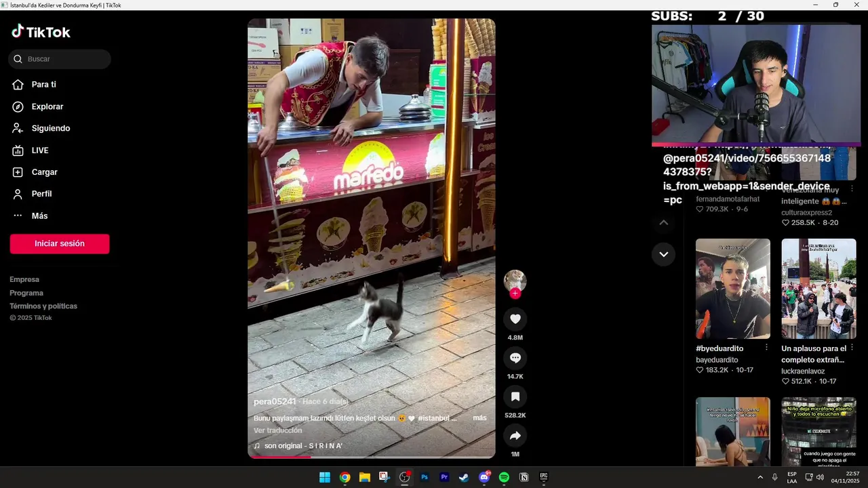
Task: Click Ver traducción under caption
Action: point(278,430)
